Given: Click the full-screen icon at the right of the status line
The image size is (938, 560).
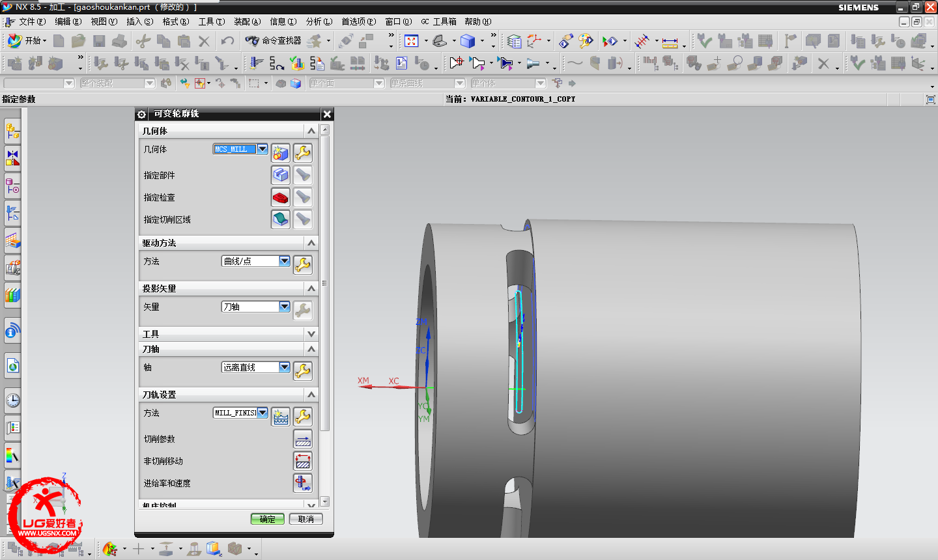Looking at the screenshot, I should [930, 100].
